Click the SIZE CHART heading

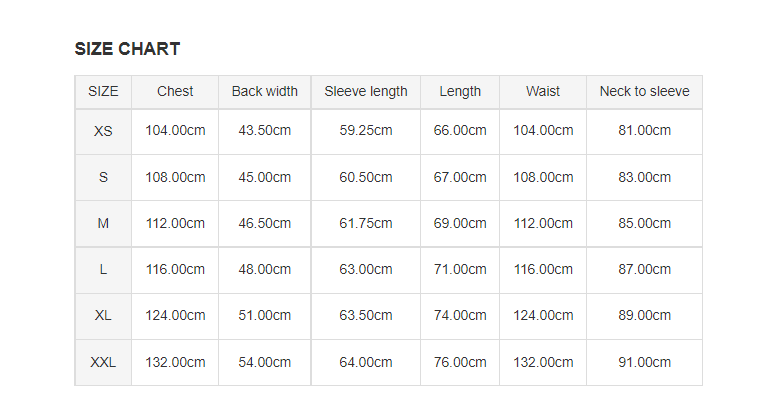point(127,49)
